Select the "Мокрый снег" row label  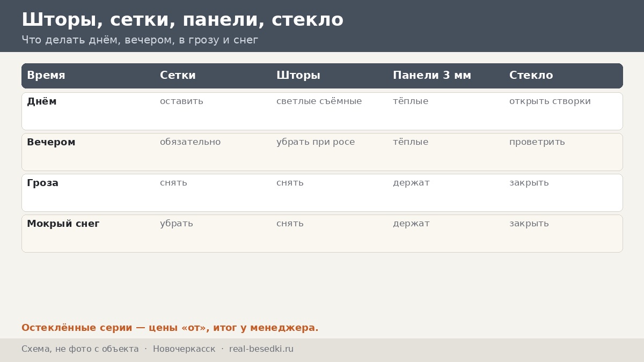point(63,224)
